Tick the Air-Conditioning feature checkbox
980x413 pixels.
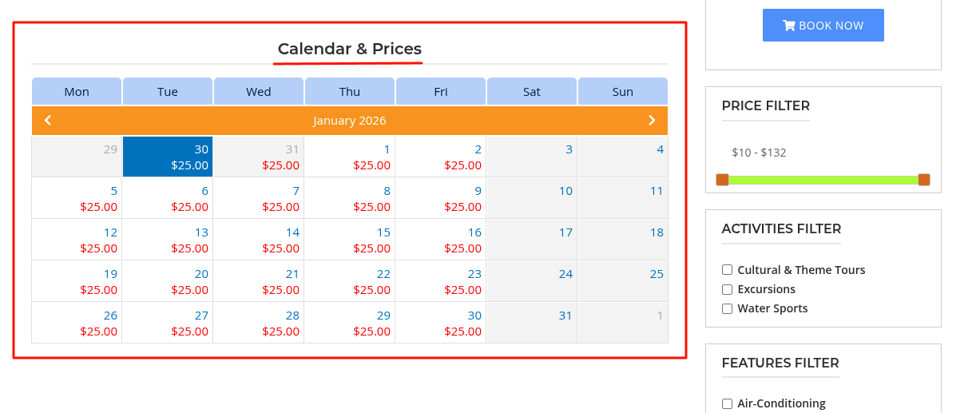[x=727, y=403]
